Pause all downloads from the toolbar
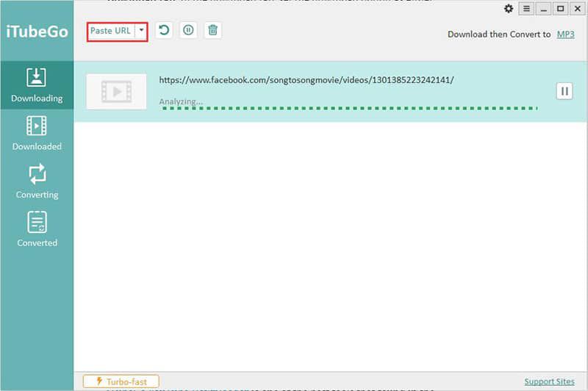This screenshot has height=391, width=588. (x=188, y=30)
